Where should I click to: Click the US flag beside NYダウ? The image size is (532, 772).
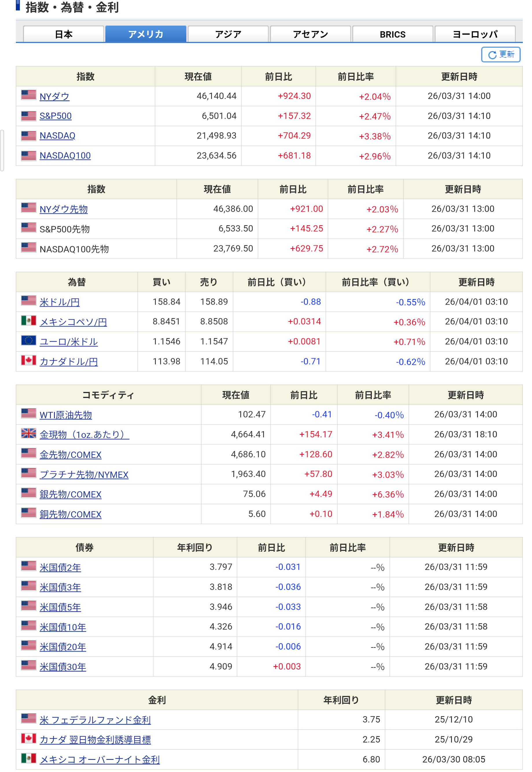coord(28,95)
